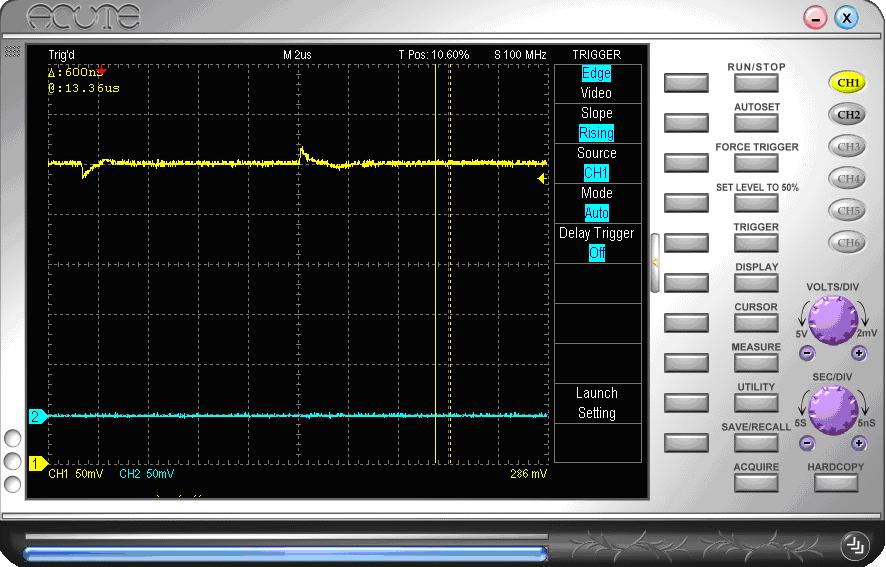Image resolution: width=886 pixels, height=567 pixels.
Task: Click the yellow trigger level arrow
Action: tap(541, 179)
